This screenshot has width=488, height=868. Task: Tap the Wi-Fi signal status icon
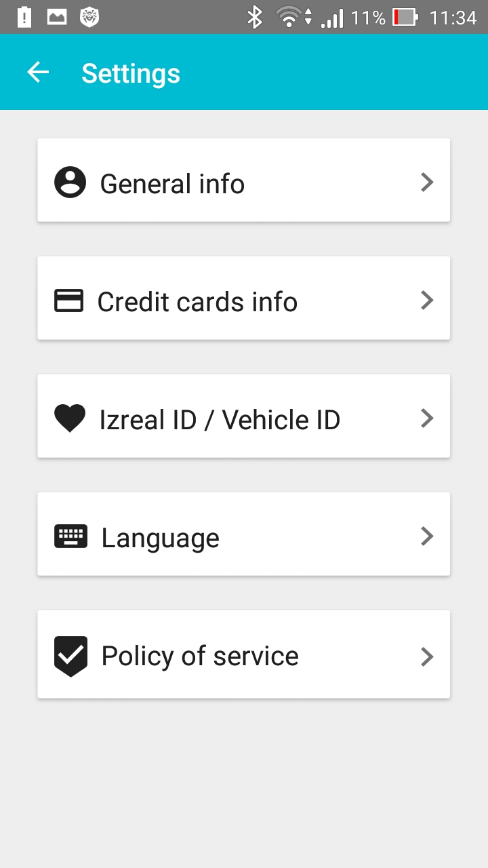click(x=290, y=17)
